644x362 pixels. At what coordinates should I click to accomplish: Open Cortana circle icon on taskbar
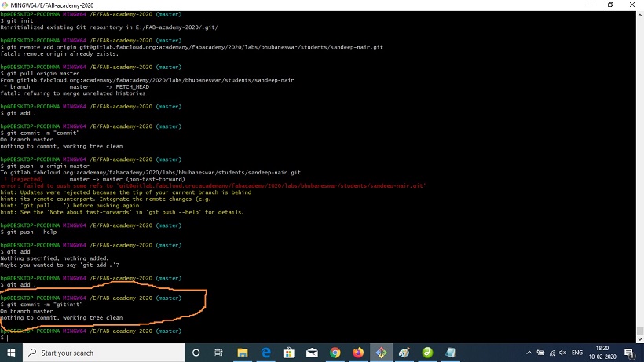click(196, 353)
